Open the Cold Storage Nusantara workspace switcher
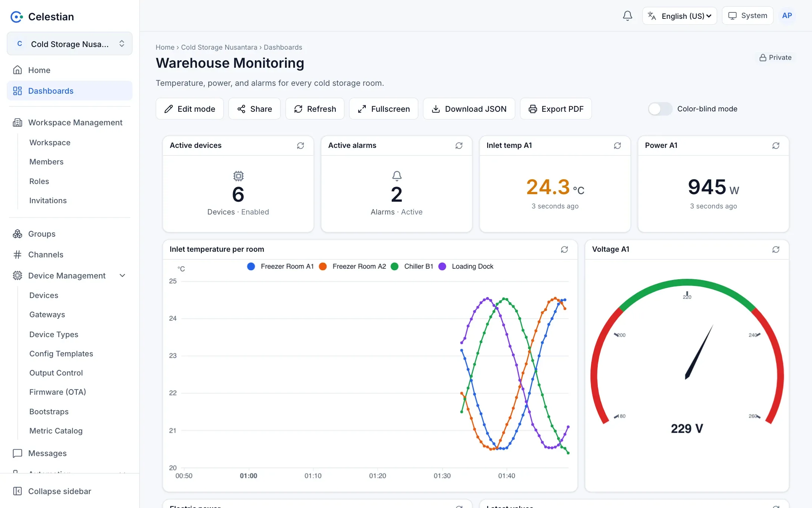The height and width of the screenshot is (508, 812). pyautogui.click(x=70, y=44)
